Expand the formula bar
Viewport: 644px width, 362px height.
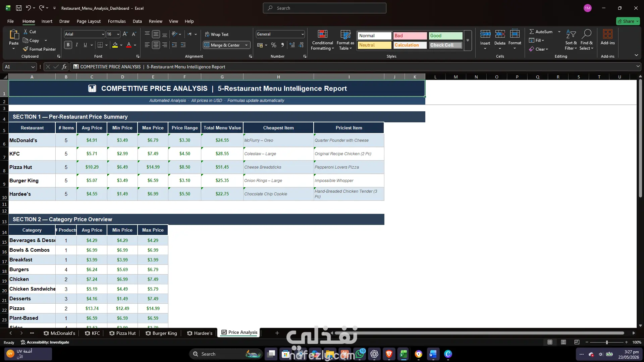[x=638, y=67]
